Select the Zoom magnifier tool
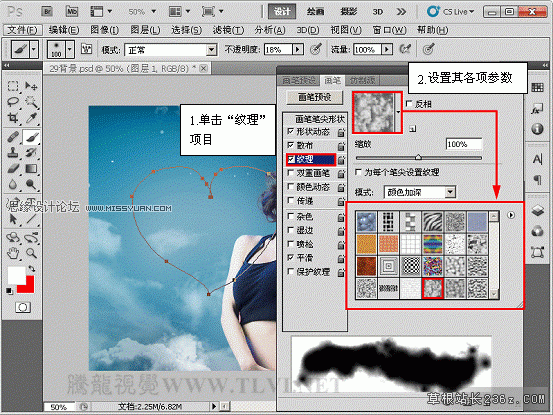The image size is (553, 415). [x=31, y=253]
